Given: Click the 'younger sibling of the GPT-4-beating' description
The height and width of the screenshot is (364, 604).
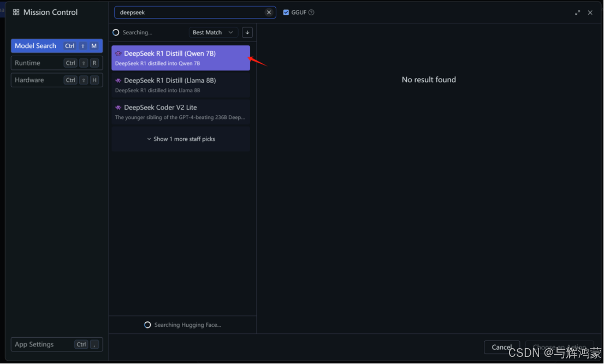Looking at the screenshot, I should click(180, 117).
